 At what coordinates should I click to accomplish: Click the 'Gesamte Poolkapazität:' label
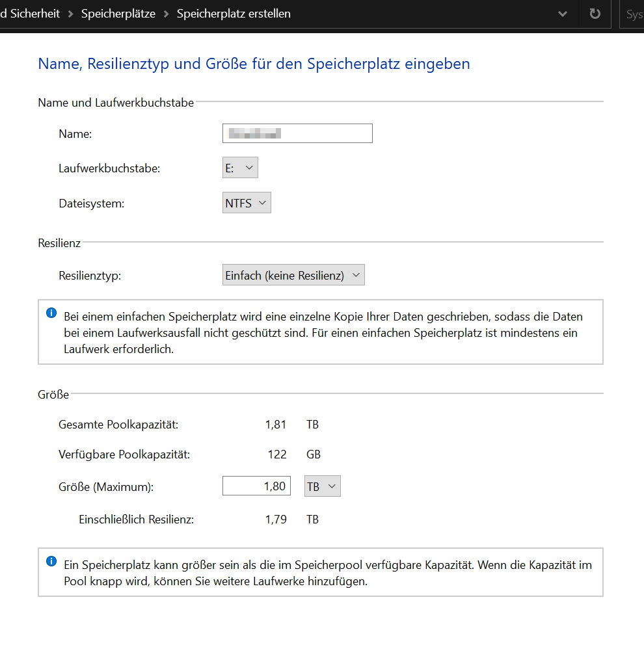tap(118, 425)
